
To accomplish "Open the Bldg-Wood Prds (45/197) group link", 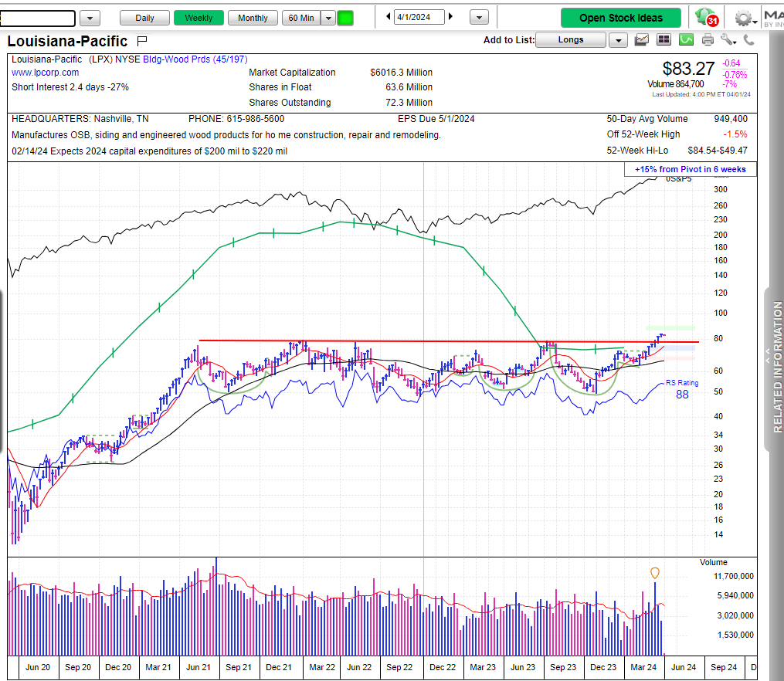I will (195, 59).
